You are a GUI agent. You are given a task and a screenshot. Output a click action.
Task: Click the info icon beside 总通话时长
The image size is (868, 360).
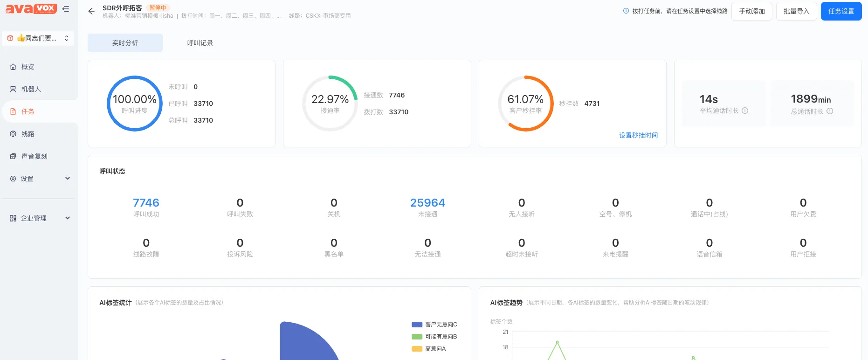point(830,111)
